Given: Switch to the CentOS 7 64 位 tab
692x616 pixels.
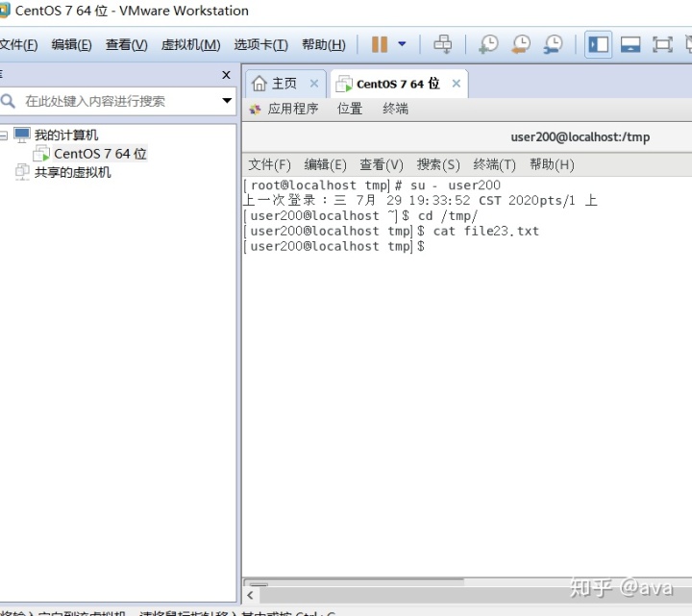Looking at the screenshot, I should 398,84.
